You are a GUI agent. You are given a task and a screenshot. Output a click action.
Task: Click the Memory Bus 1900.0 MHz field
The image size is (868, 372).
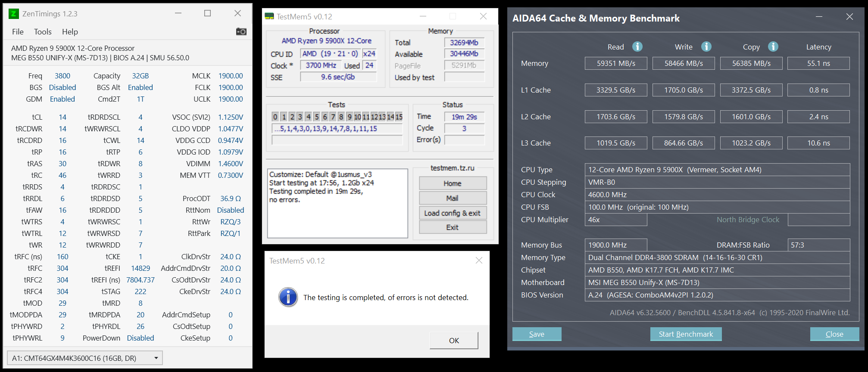[616, 245]
